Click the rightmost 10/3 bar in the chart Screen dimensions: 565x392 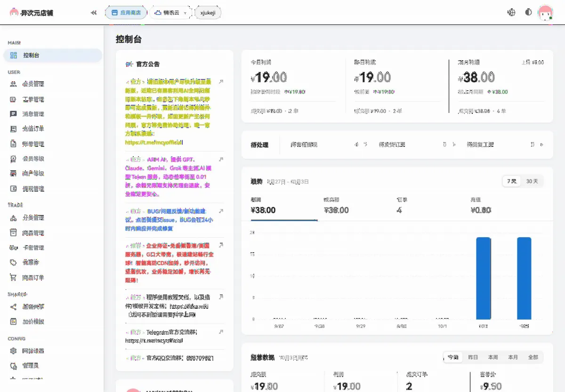(524, 278)
